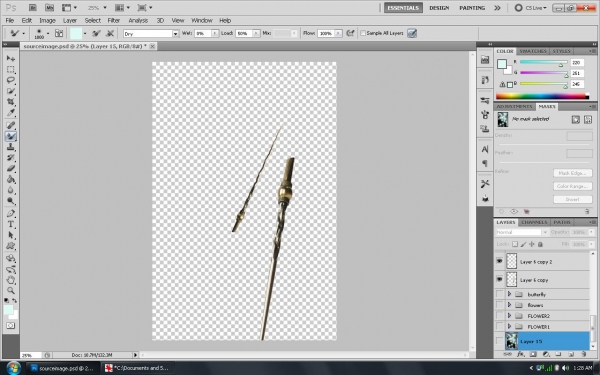Screen dimensions: 600x375
Task: Switch to the Swatches tab
Action: coord(533,51)
